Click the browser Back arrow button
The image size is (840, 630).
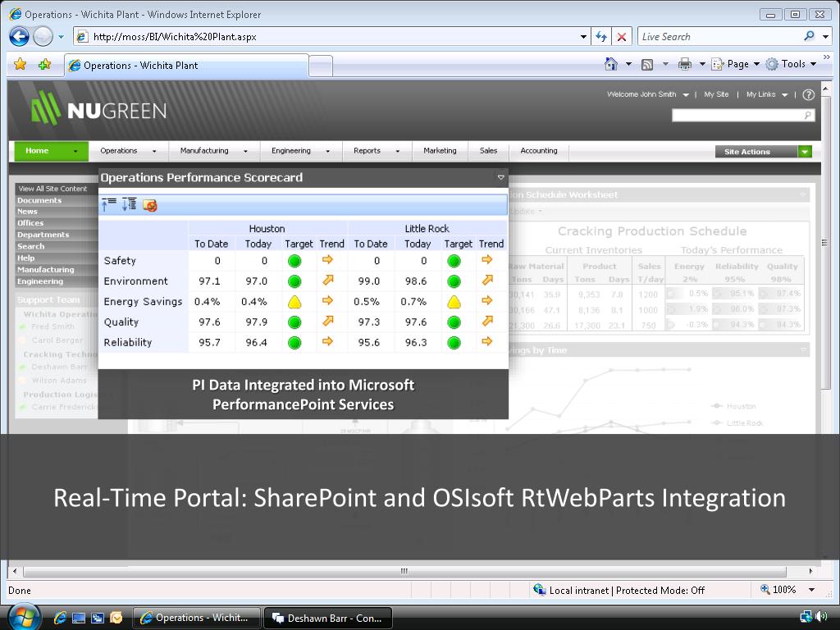coord(20,36)
